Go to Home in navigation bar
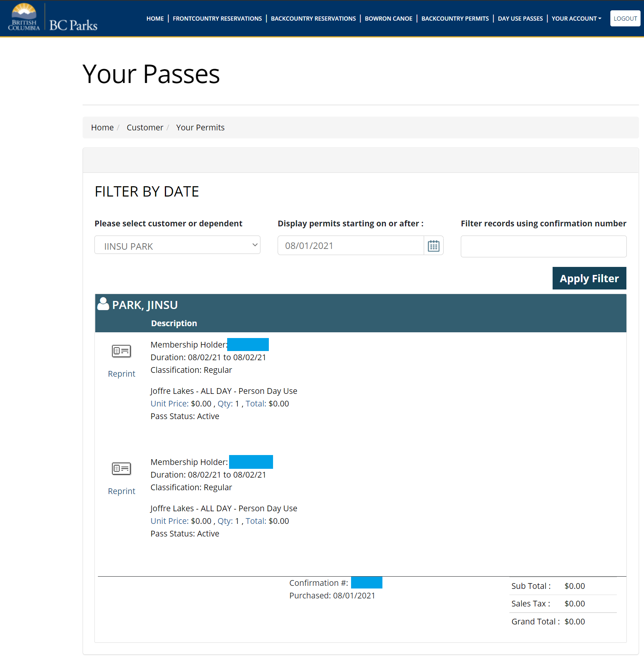644x660 pixels. (155, 18)
